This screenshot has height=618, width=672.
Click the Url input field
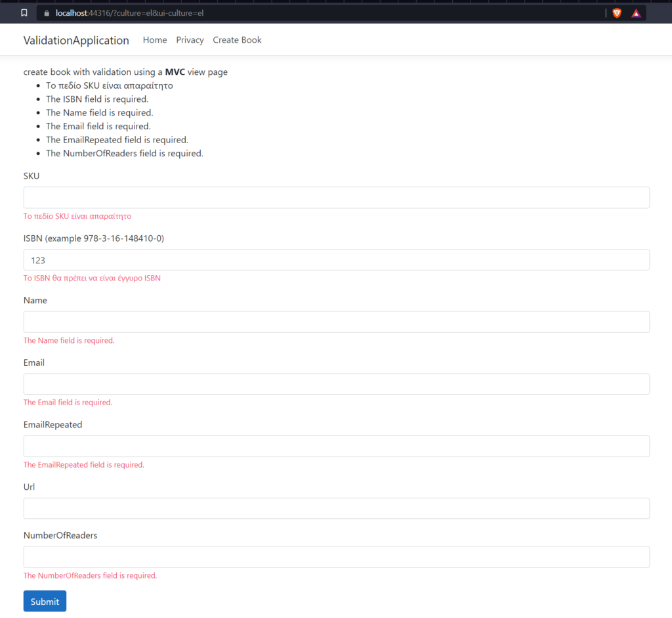[336, 508]
